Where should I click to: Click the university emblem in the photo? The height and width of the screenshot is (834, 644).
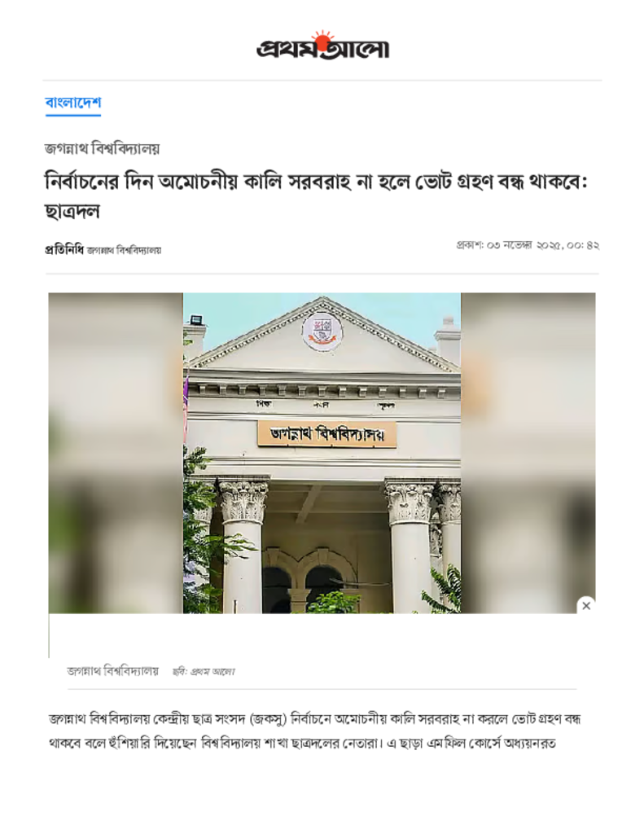[x=322, y=331]
